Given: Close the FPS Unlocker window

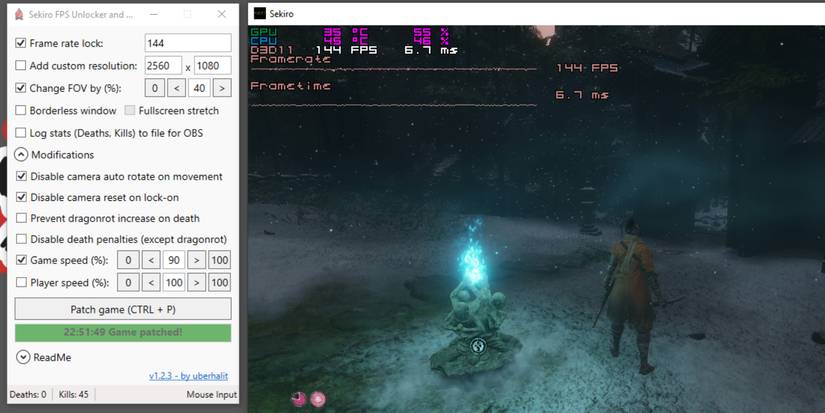Looking at the screenshot, I should coord(221,15).
